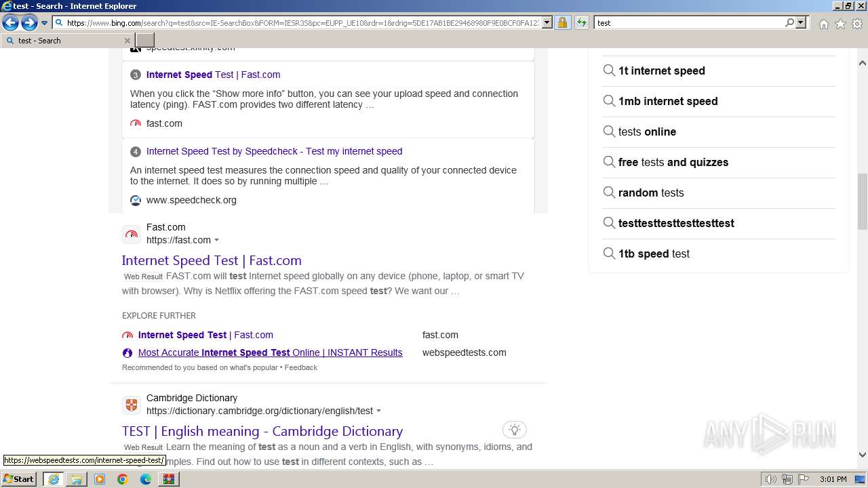Click the 3:01 PM clock
This screenshot has width=868, height=488.
click(x=833, y=479)
